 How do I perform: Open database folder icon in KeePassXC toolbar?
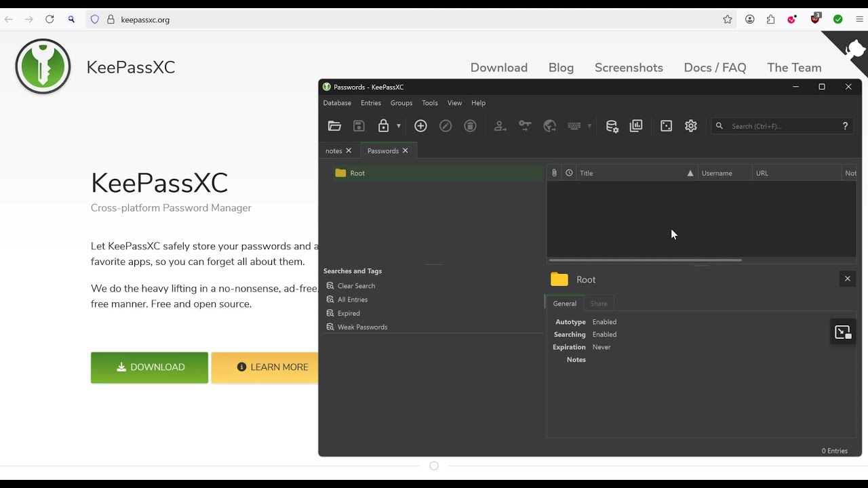coord(334,126)
